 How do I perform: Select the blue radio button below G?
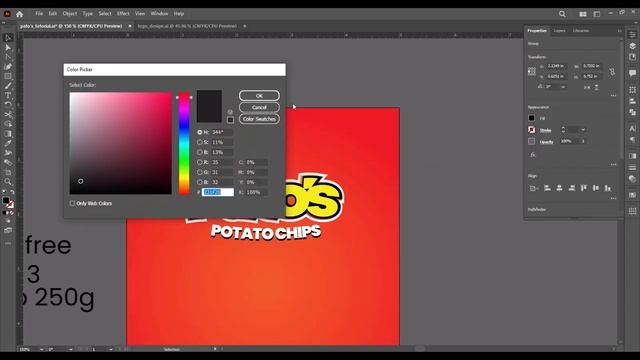point(200,182)
